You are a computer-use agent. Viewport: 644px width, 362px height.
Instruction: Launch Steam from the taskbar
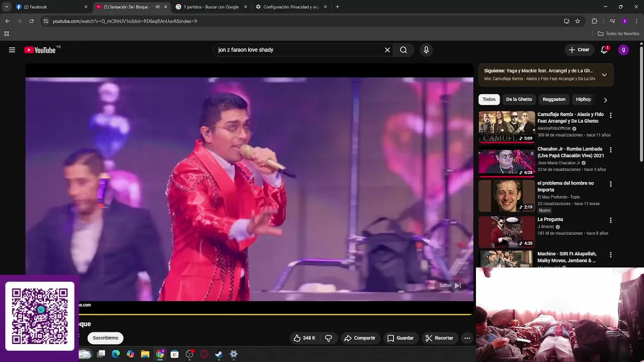click(x=219, y=354)
